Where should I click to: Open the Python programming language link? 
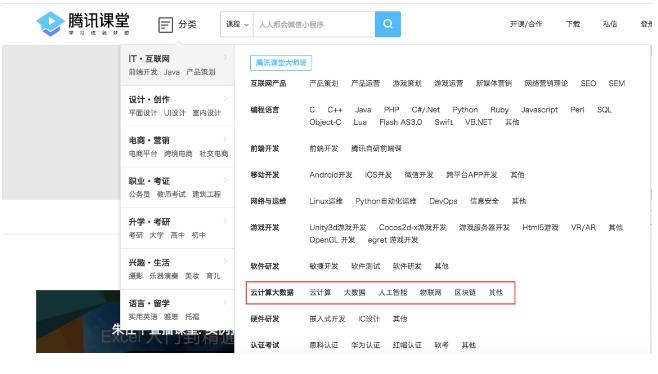[465, 110]
